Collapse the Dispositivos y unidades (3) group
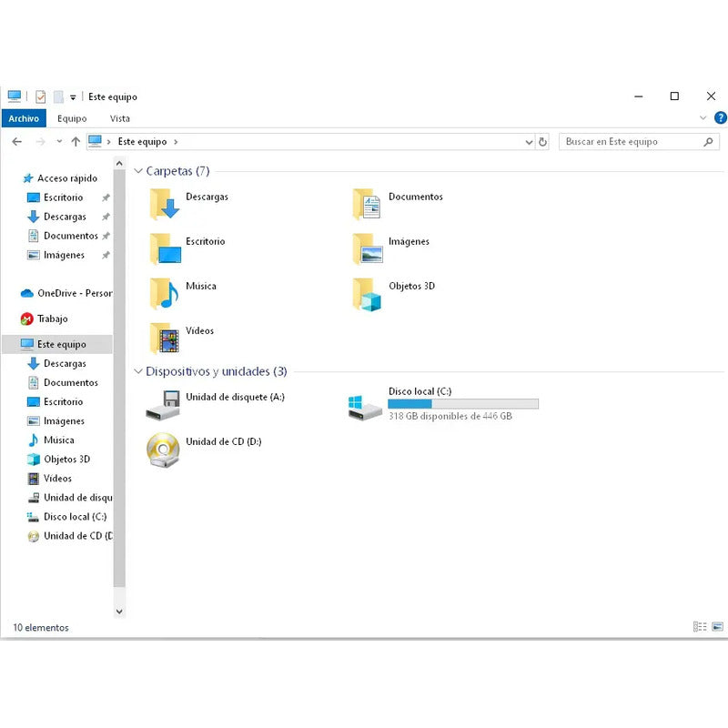 pos(138,371)
